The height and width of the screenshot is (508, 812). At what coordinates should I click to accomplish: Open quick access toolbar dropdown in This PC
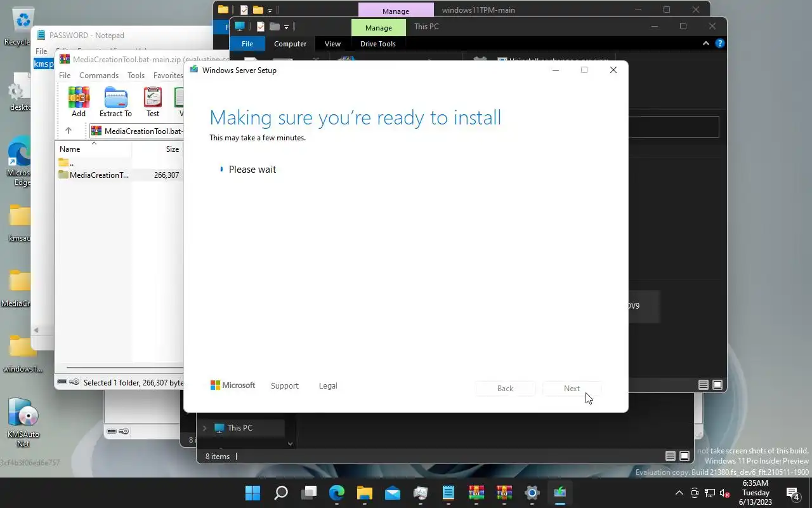286,27
